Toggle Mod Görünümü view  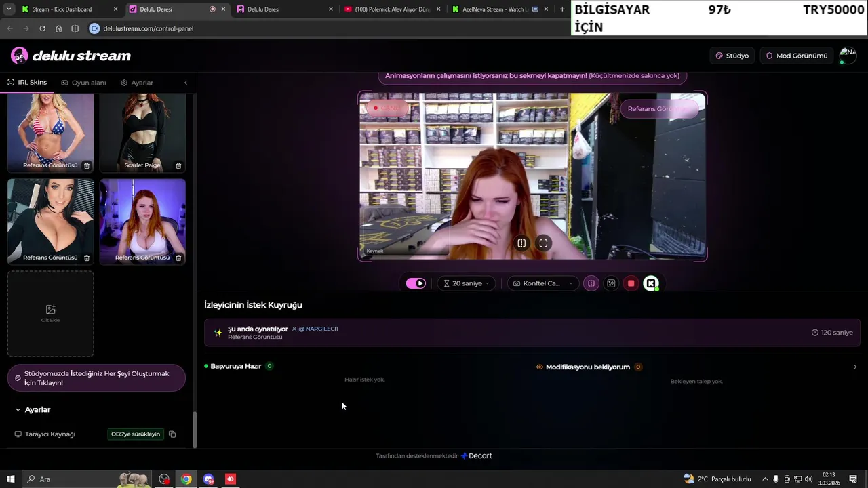pyautogui.click(x=797, y=56)
